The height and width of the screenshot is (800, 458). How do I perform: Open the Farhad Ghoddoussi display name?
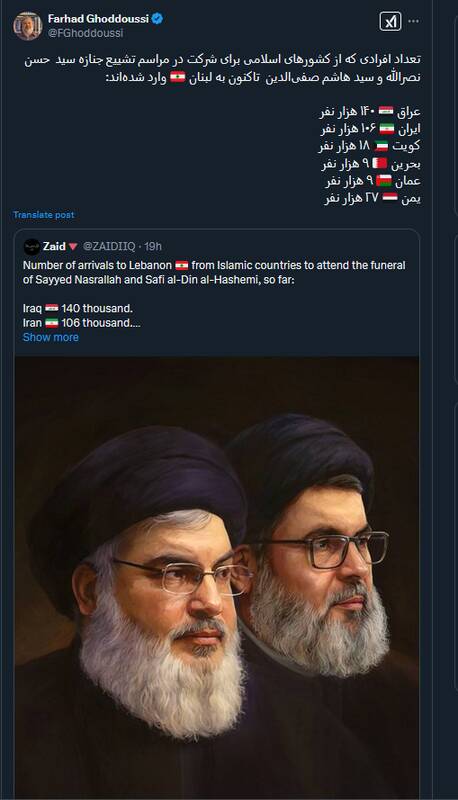pos(98,19)
